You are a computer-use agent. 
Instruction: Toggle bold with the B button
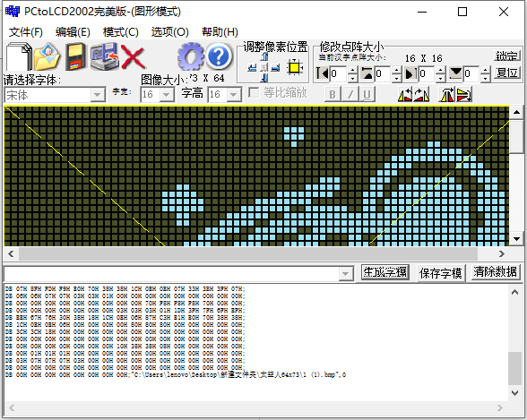(x=333, y=94)
